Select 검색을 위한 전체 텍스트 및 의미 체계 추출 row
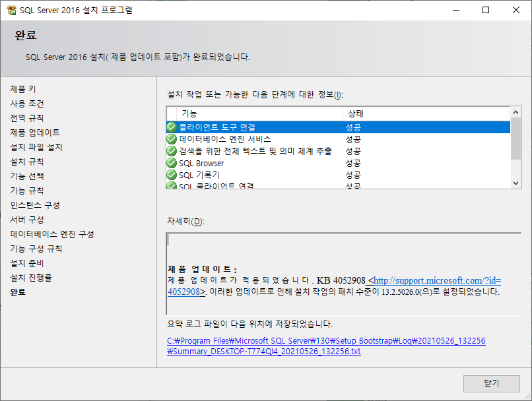Image resolution: width=532 pixels, height=401 pixels. (338, 151)
